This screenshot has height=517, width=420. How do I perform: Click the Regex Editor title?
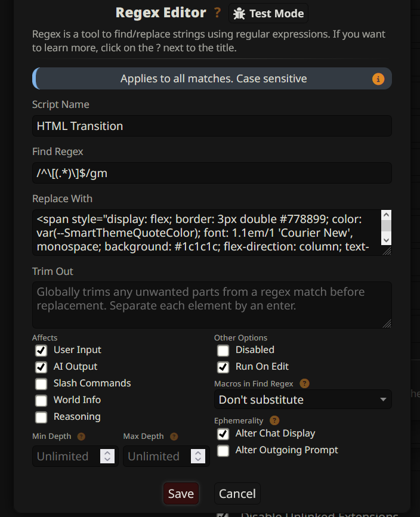click(160, 13)
